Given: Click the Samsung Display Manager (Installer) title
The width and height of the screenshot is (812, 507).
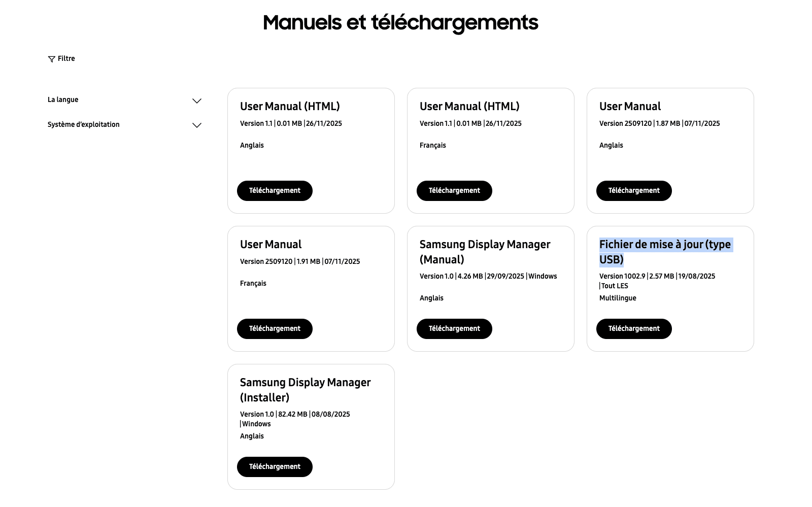Looking at the screenshot, I should click(x=305, y=390).
